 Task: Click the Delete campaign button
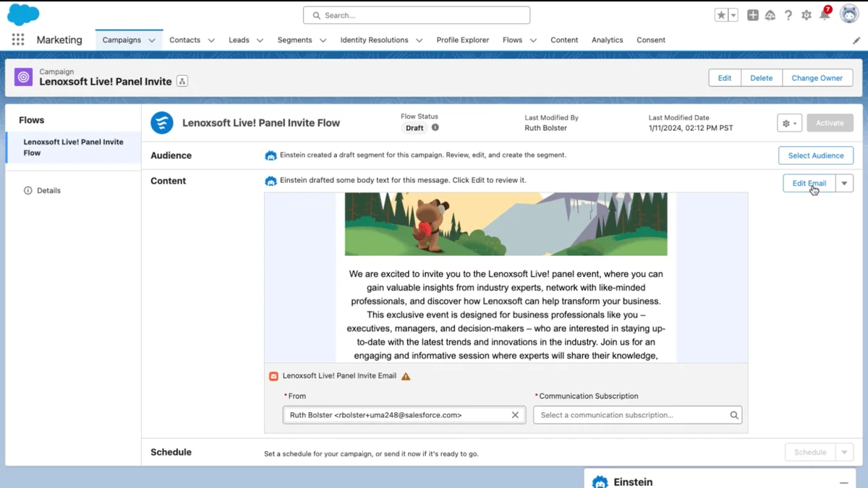(x=761, y=78)
